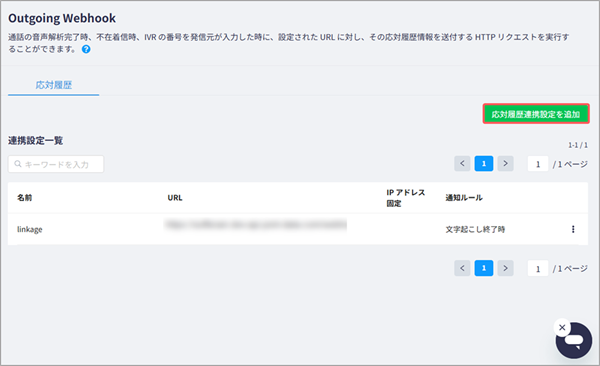Screen dimensions: 600x366
Task: Go to previous page in bottom pagination
Action: coord(462,268)
